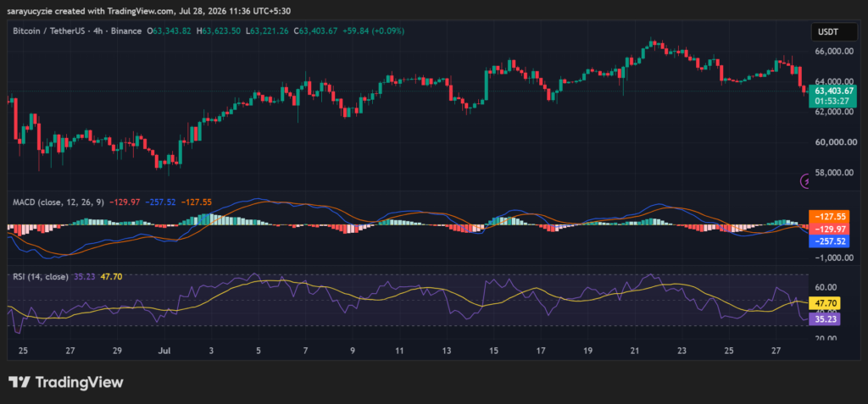The height and width of the screenshot is (404, 868).
Task: Click the 27 date label at the time axis end
Action: click(776, 351)
